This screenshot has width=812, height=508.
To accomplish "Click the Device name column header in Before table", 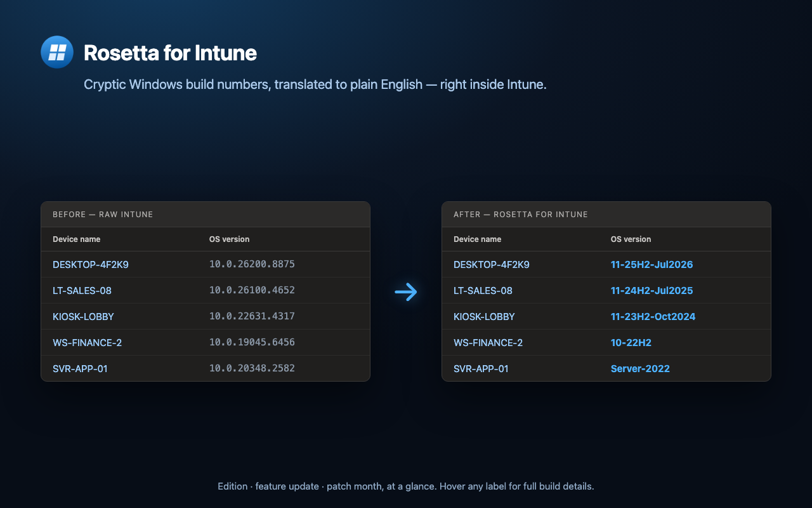I will click(x=76, y=239).
